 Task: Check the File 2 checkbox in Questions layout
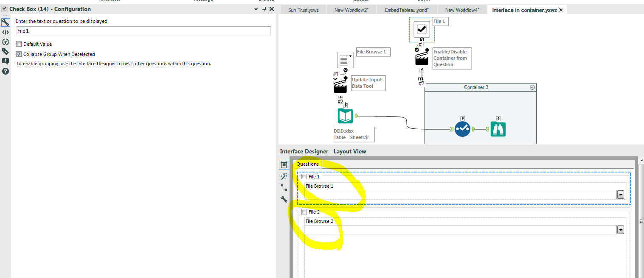click(x=304, y=211)
